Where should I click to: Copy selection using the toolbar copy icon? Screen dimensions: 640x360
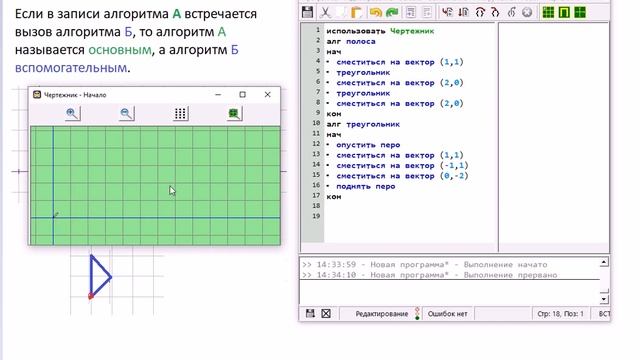pyautogui.click(x=341, y=12)
